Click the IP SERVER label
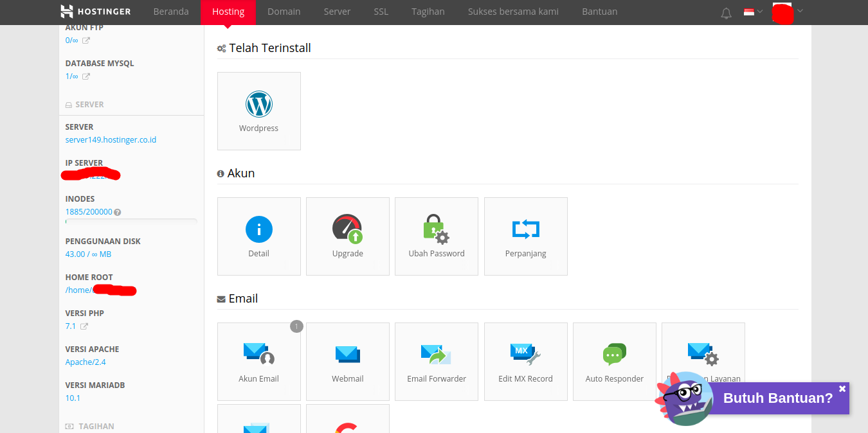868x433 pixels. 84,163
